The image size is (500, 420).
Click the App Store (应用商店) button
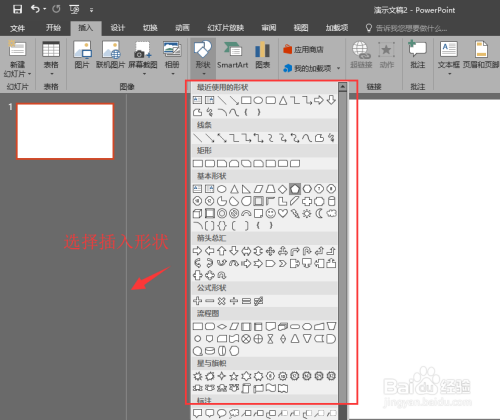click(x=303, y=50)
